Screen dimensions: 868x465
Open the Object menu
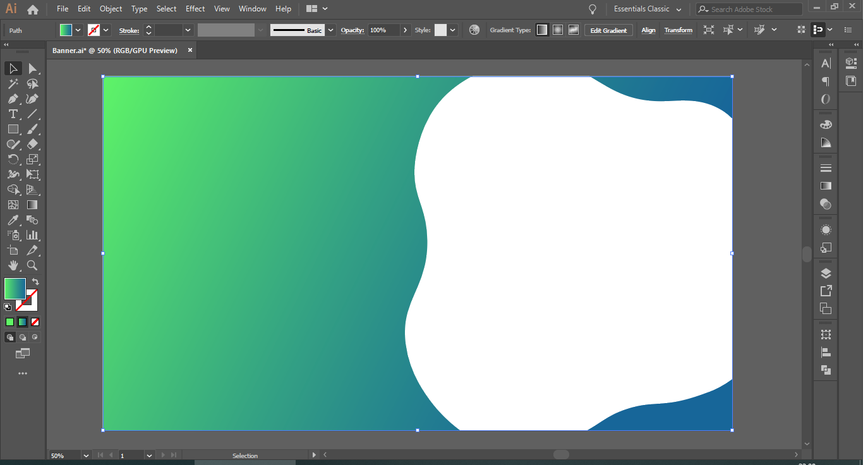point(111,9)
